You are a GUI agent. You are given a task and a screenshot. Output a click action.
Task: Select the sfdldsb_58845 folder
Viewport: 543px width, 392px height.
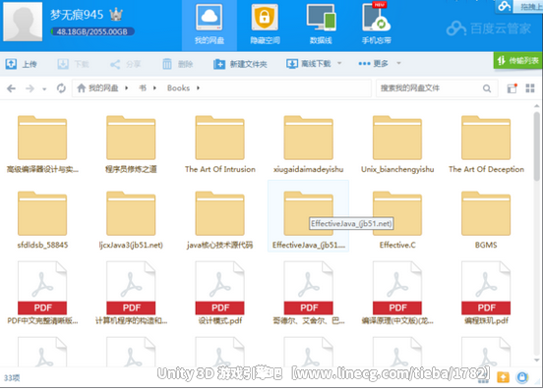click(42, 220)
